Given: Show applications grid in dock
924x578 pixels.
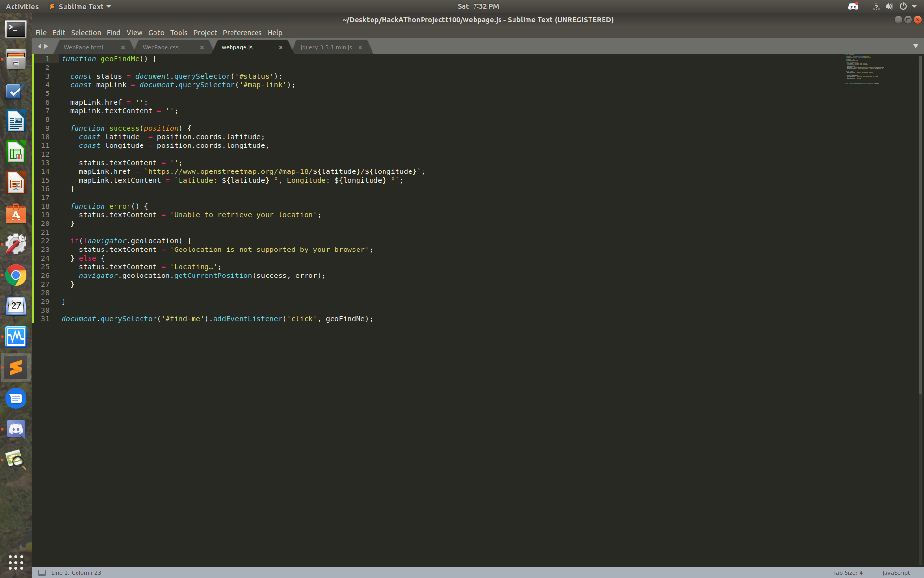Looking at the screenshot, I should click(x=16, y=562).
